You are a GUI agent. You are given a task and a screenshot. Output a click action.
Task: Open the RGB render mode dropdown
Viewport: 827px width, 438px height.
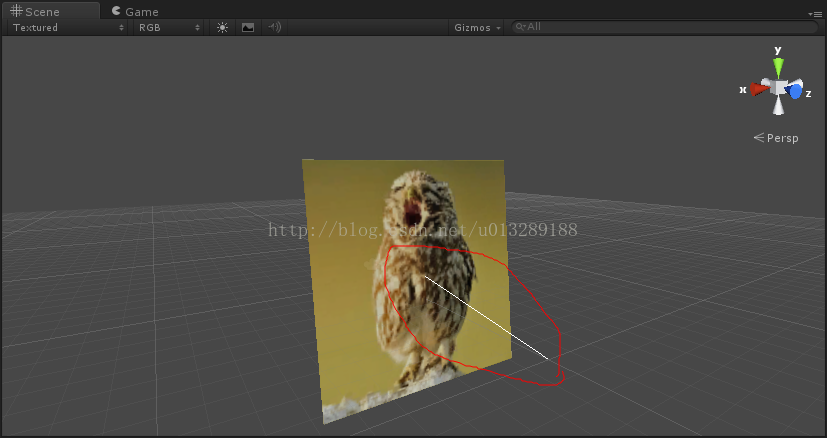[169, 27]
